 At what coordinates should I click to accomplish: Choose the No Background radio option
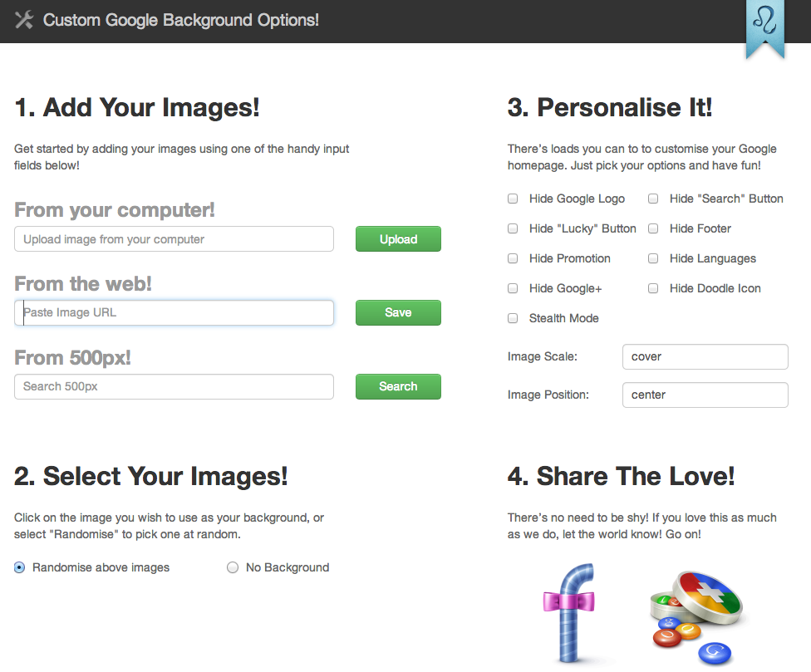pyautogui.click(x=233, y=567)
